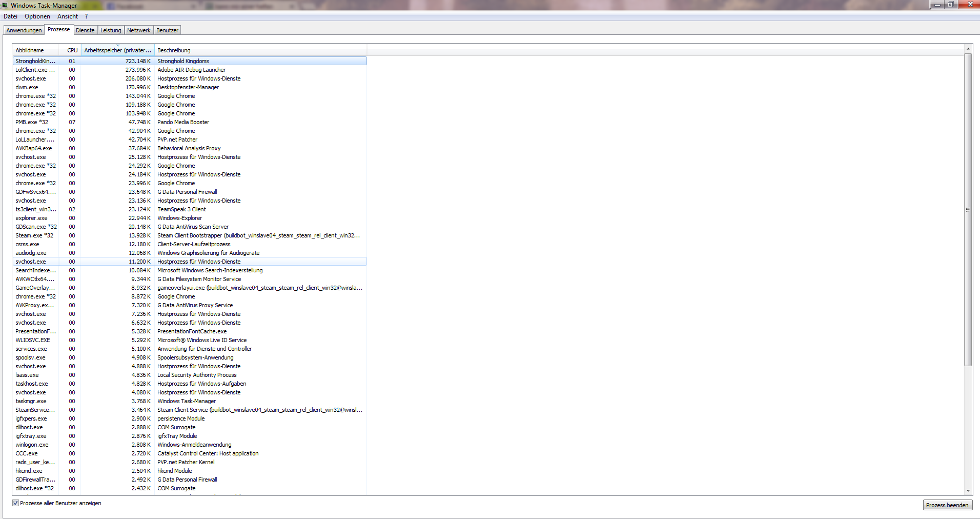
Task: Select the SteamService... process
Action: 190,410
